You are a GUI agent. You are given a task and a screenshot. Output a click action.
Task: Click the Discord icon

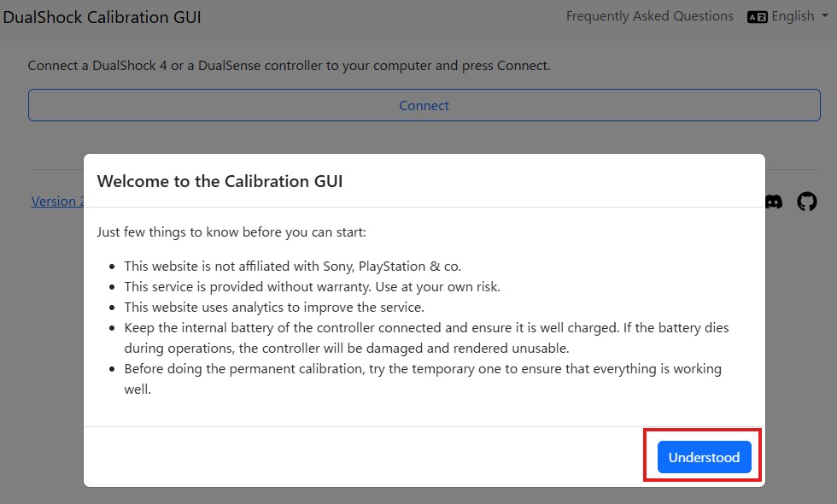[774, 202]
